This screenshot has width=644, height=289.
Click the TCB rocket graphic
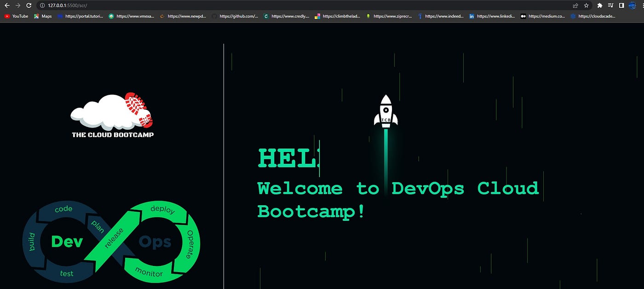point(385,112)
